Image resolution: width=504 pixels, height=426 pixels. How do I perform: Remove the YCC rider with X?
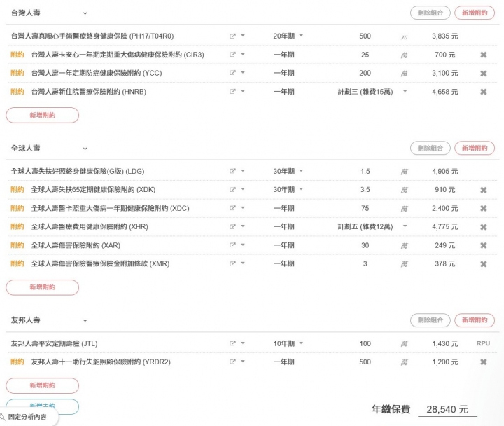click(x=484, y=74)
